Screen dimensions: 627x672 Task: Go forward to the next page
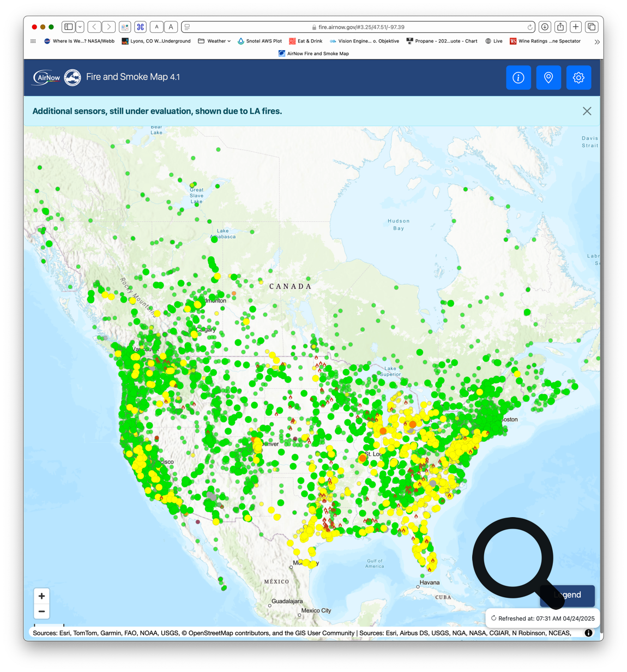[x=108, y=27]
